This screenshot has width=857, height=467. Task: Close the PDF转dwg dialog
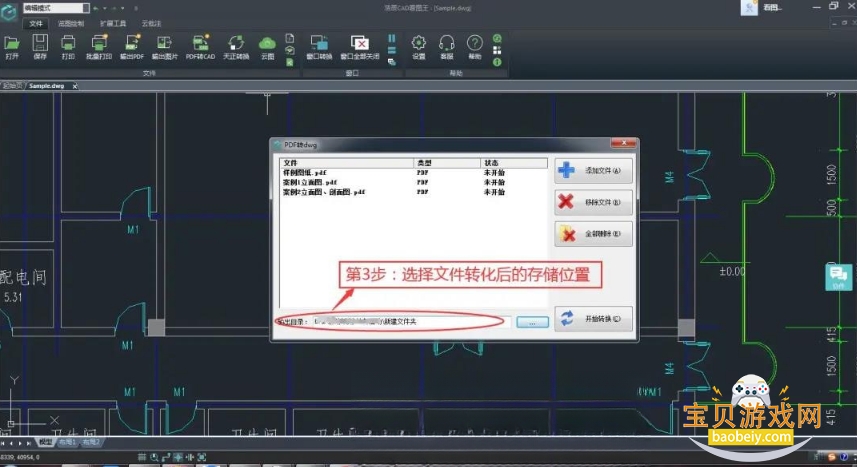(x=623, y=143)
